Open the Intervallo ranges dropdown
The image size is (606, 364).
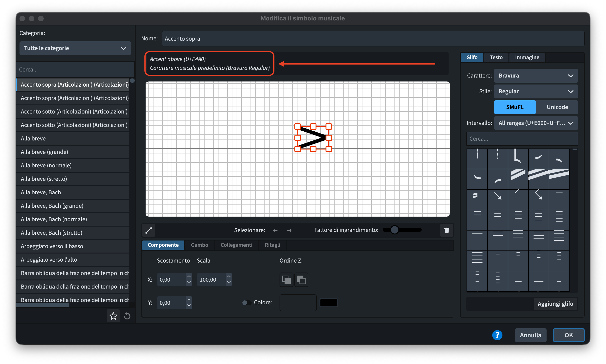[536, 123]
